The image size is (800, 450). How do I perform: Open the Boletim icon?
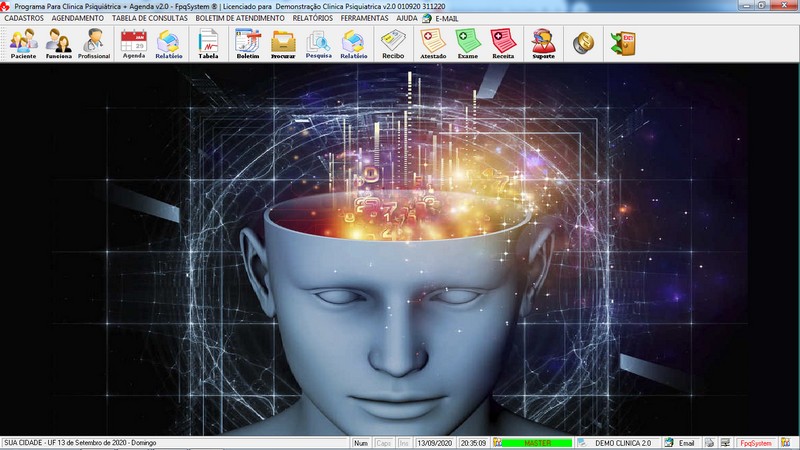coord(248,43)
